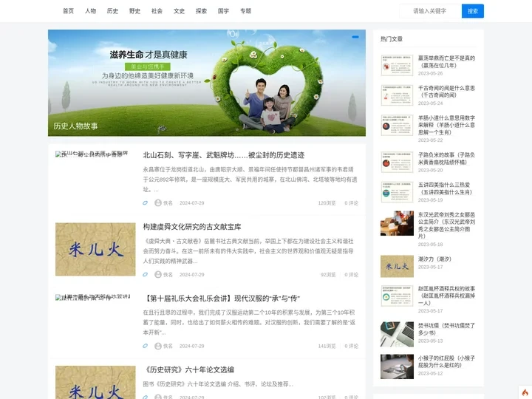Click thumbnail for 千古奇闻 hot article
The image size is (532, 399).
coord(397,95)
